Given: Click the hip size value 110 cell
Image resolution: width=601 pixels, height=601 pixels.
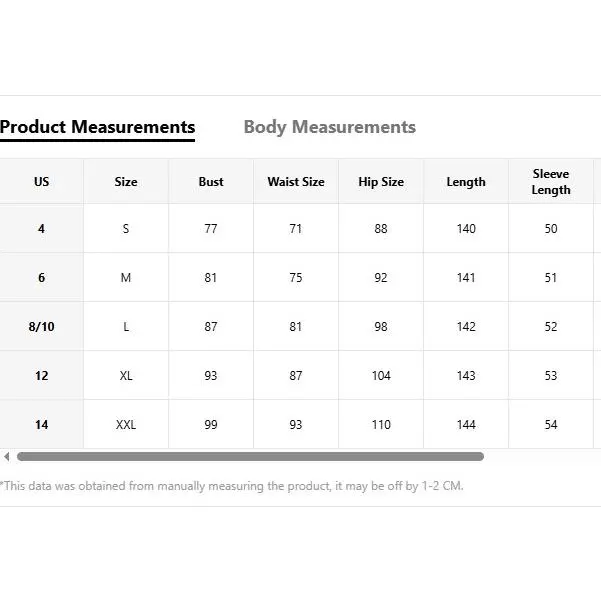Looking at the screenshot, I should coord(381,425).
